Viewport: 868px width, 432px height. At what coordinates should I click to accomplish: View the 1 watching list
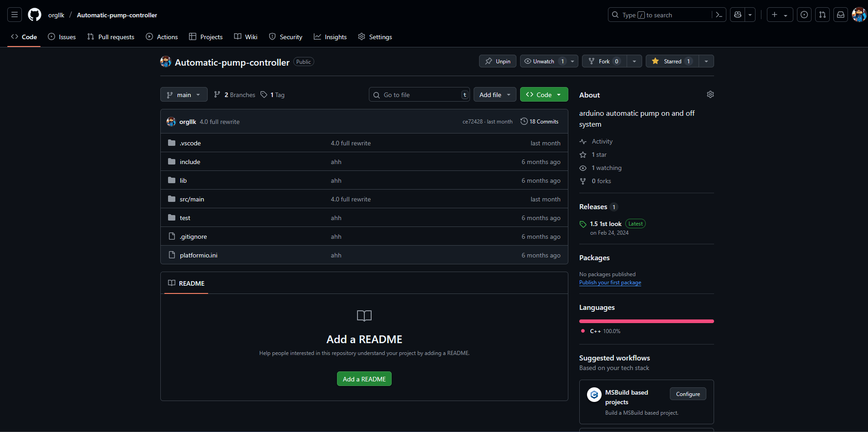[x=601, y=168]
